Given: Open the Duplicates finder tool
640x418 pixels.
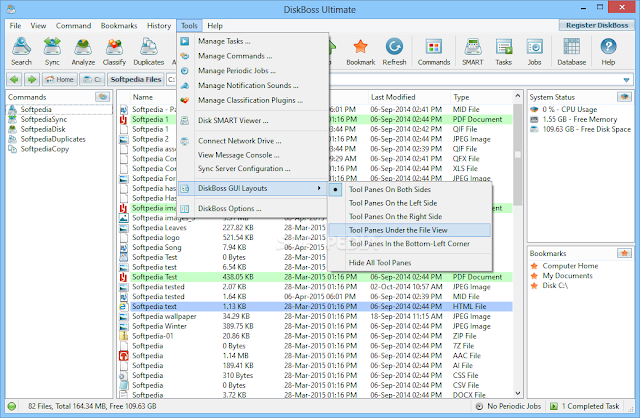Looking at the screenshot, I should click(x=149, y=51).
